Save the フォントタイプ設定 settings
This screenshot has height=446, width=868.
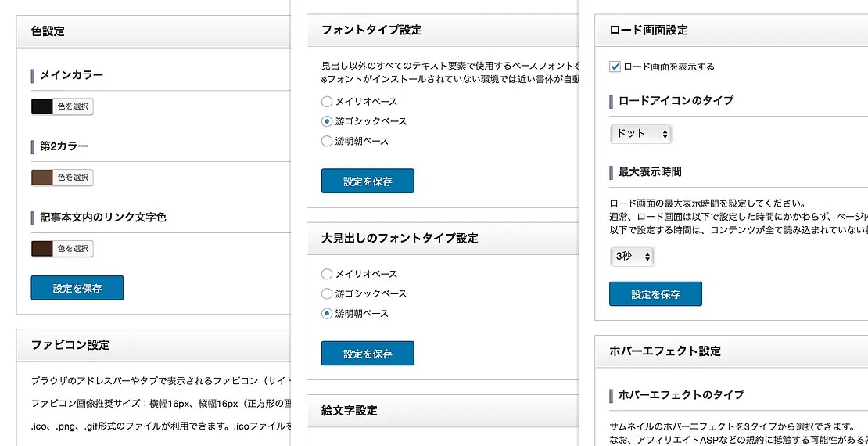[368, 181]
